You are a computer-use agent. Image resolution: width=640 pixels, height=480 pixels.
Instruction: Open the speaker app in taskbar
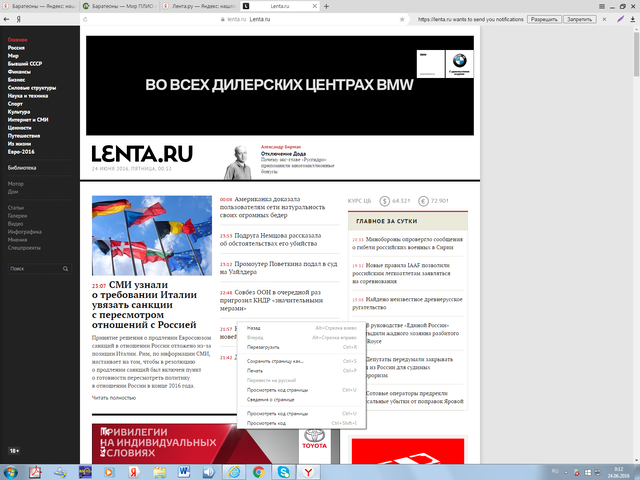(x=209, y=472)
